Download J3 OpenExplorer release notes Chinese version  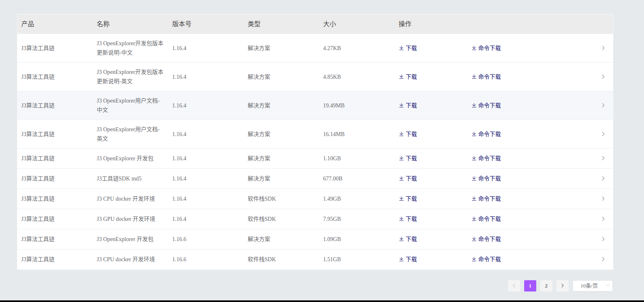408,48
